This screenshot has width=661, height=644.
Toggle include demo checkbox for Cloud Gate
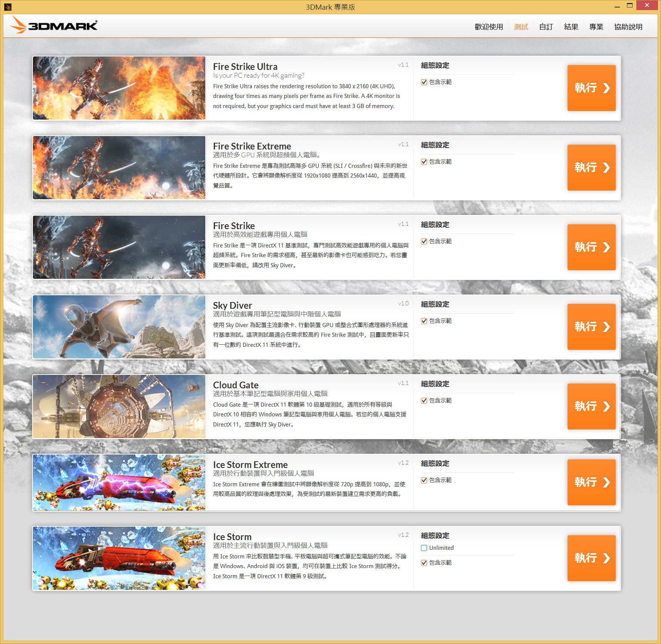click(x=424, y=401)
